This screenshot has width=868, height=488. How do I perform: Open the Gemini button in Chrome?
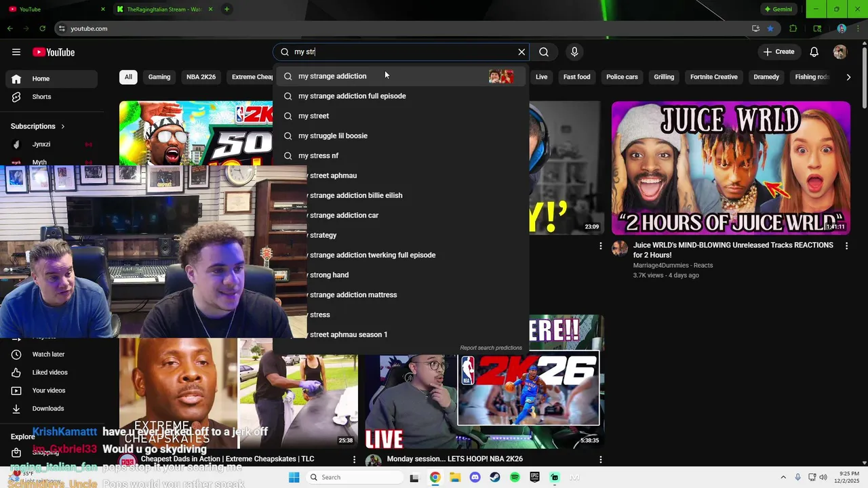(778, 9)
